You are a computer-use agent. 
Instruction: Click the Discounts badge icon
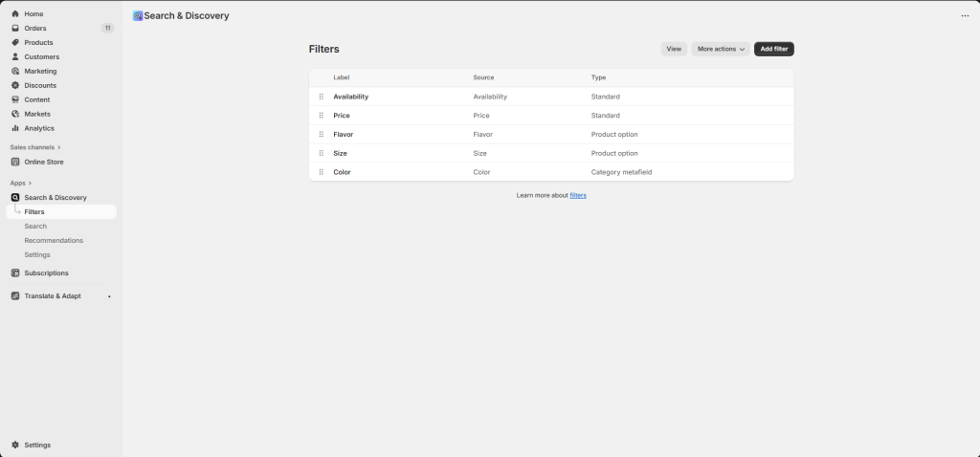point(15,85)
